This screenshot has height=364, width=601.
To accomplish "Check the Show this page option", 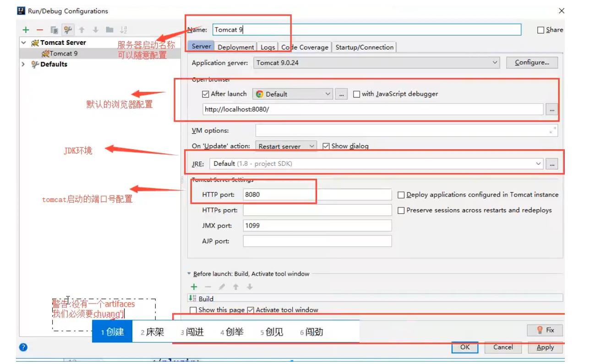I will pyautogui.click(x=193, y=310).
